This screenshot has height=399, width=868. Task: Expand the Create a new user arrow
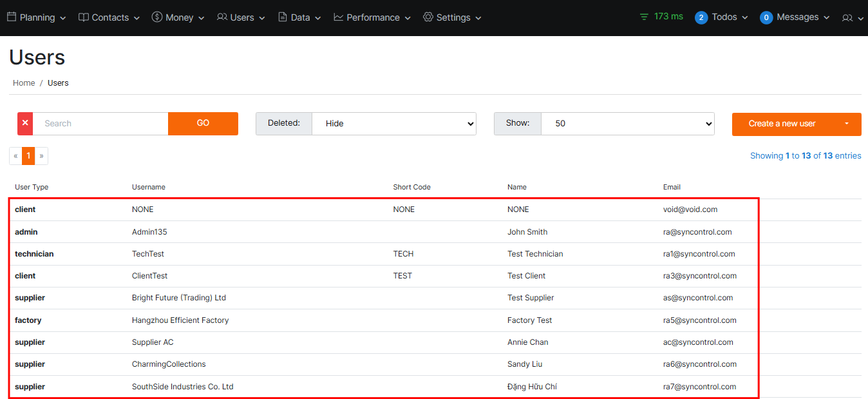847,124
